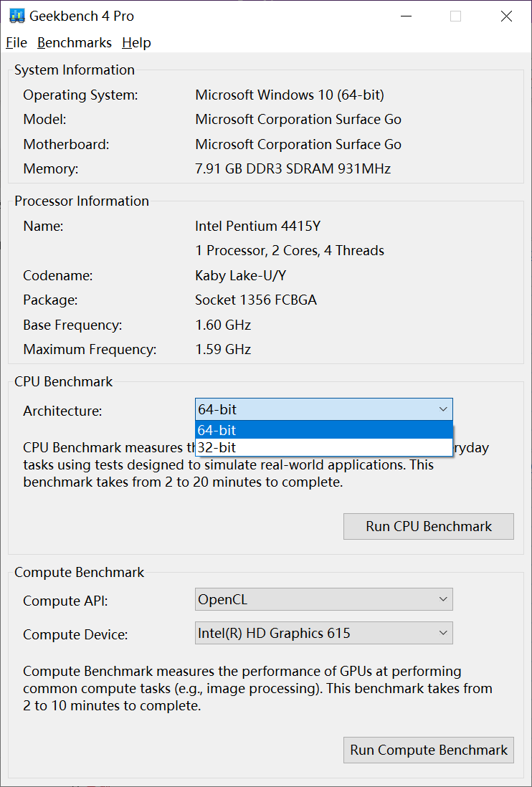Viewport: 532px width, 787px height.
Task: Click the 'Compute API:' label
Action: pyautogui.click(x=65, y=601)
